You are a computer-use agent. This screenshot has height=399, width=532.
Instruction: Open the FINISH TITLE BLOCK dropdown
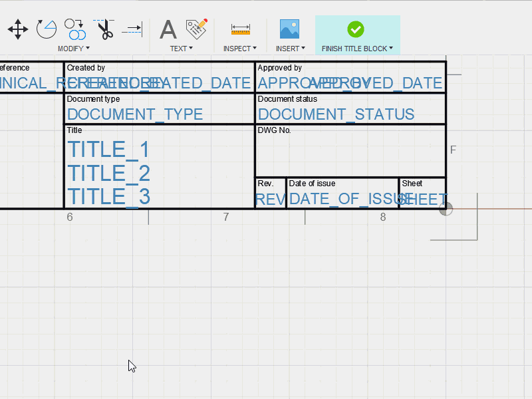[357, 49]
